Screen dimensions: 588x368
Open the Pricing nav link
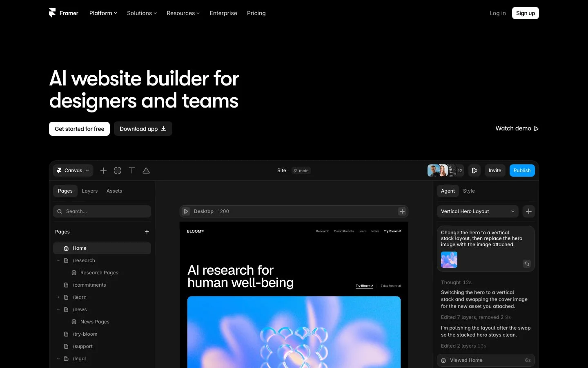point(256,13)
